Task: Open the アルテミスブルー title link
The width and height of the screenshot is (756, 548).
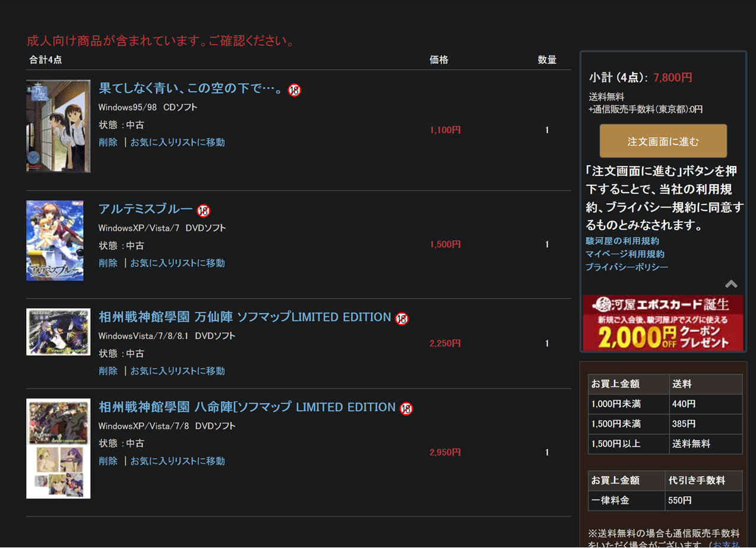Action: (x=145, y=209)
